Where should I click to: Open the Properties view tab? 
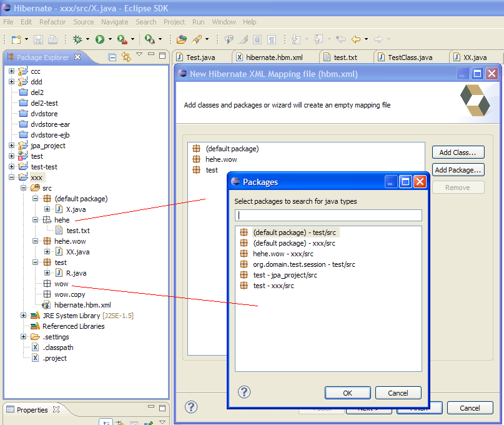point(32,409)
